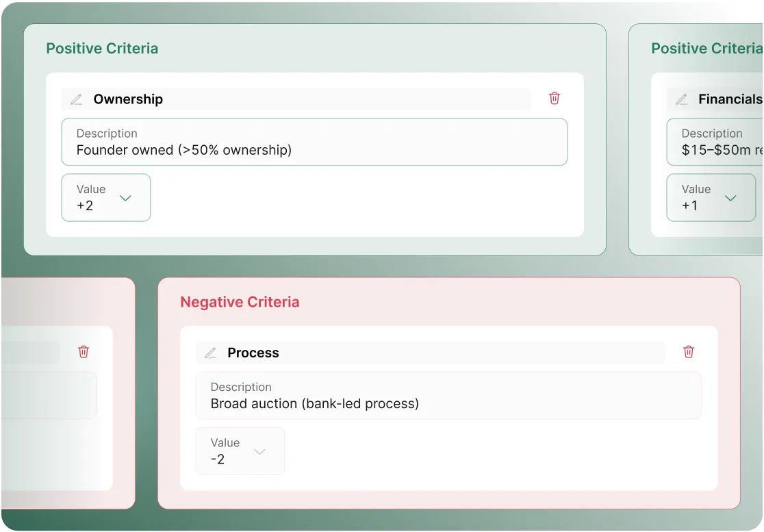Expand the Process Value dropdown
This screenshot has height=532, width=764.
(x=259, y=451)
